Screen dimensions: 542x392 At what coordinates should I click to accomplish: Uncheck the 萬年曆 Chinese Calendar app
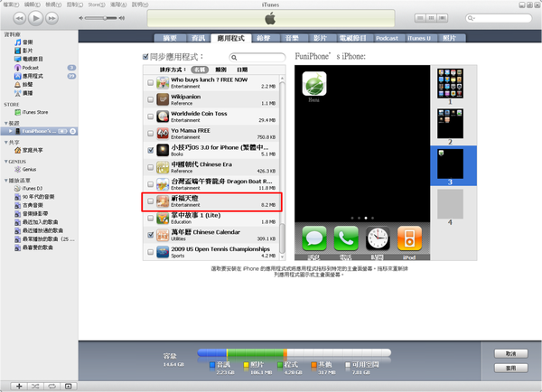pyautogui.click(x=150, y=235)
